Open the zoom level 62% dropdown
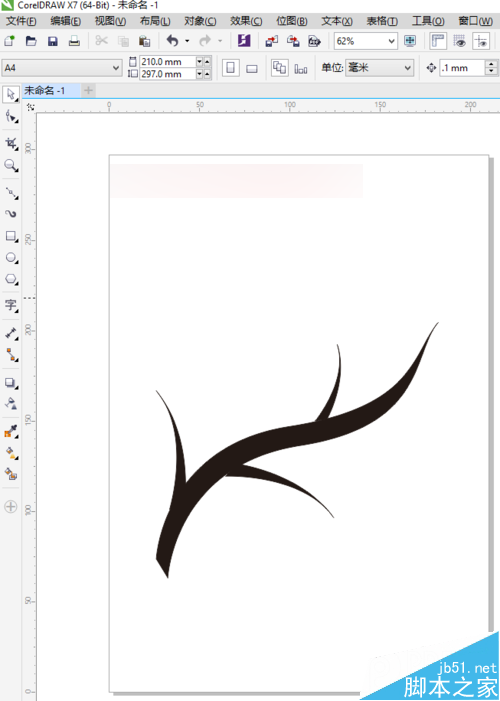This screenshot has width=500, height=701. [392, 42]
